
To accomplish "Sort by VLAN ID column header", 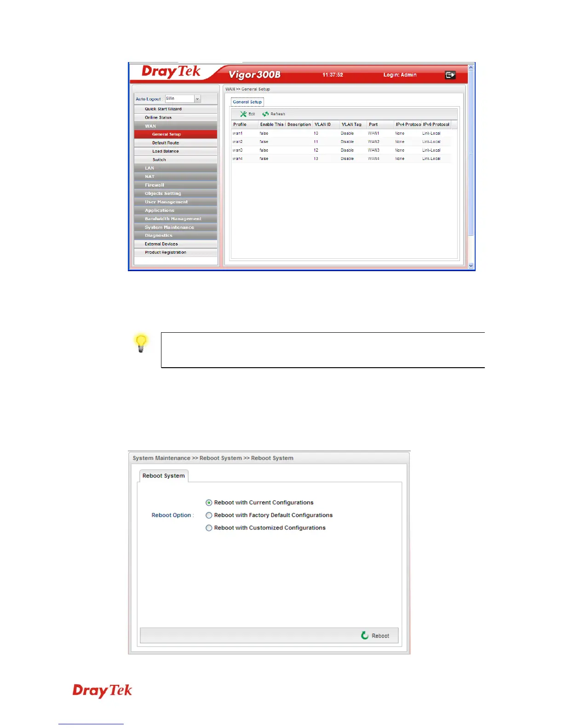I will 326,125.
